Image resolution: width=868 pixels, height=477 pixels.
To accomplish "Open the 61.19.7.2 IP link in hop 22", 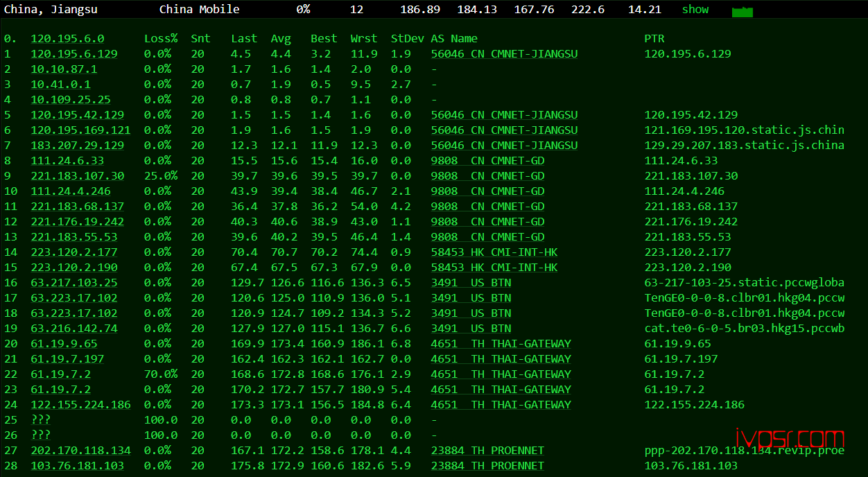I will click(x=60, y=374).
